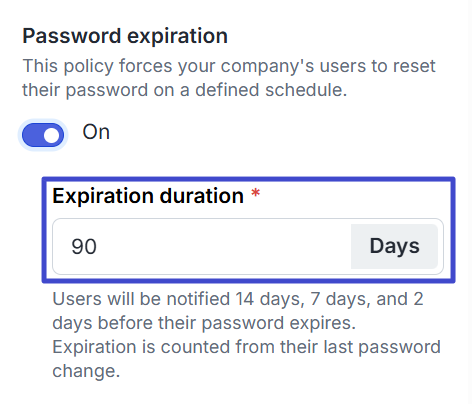Click the final word "change." in helper text
472x407 pixels.
[x=86, y=371]
